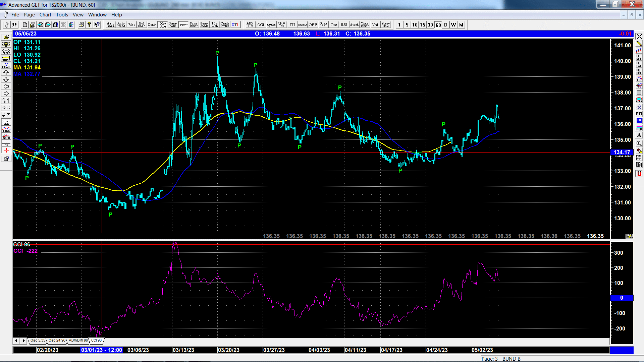Viewport: 644px width, 362px height.
Task: Click the Money flow button
Action: (x=386, y=25)
